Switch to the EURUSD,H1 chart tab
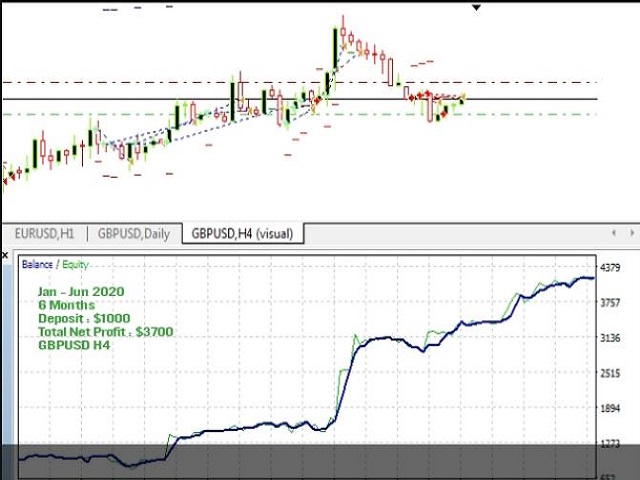The width and height of the screenshot is (640, 480). coord(44,234)
